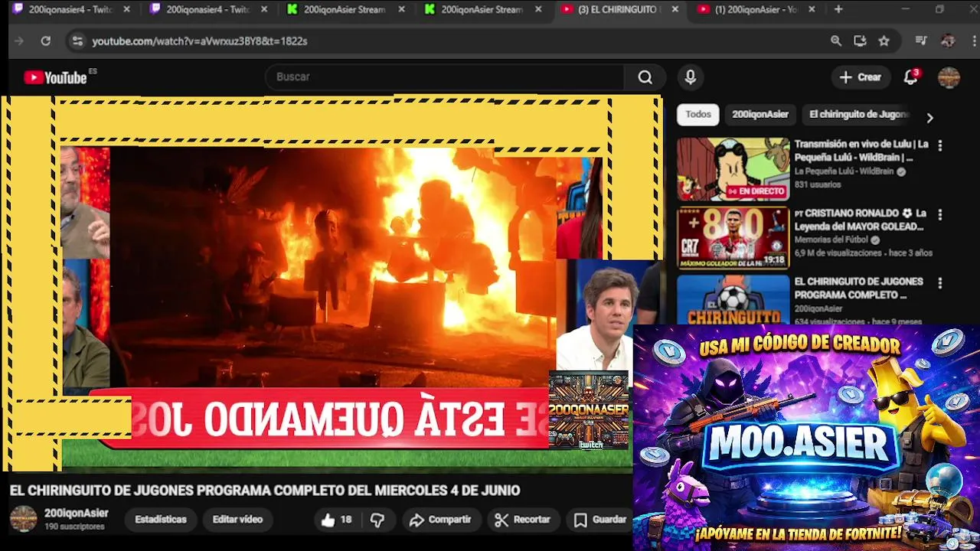Click the forward navigation arrow

point(19,41)
